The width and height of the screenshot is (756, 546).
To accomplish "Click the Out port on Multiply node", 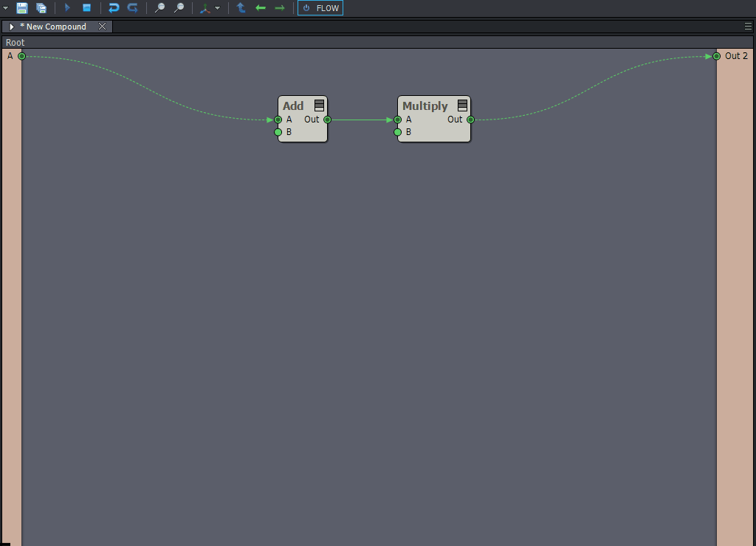I will click(x=470, y=120).
